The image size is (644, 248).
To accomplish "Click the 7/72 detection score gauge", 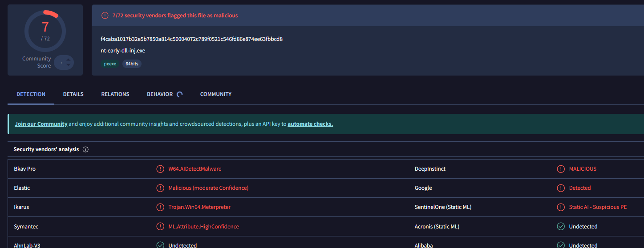I will 45,31.
